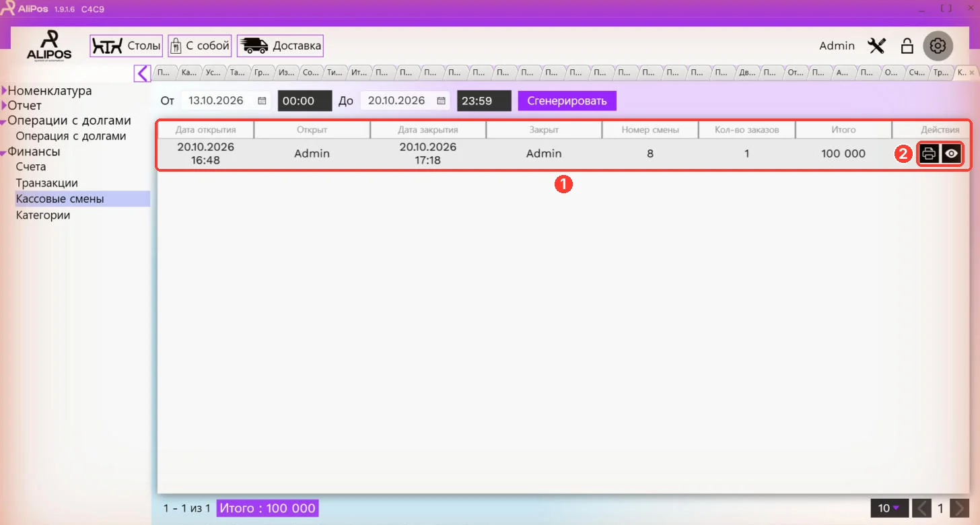Open the page size dropdown showing 10
This screenshot has height=525, width=980.
click(x=889, y=508)
